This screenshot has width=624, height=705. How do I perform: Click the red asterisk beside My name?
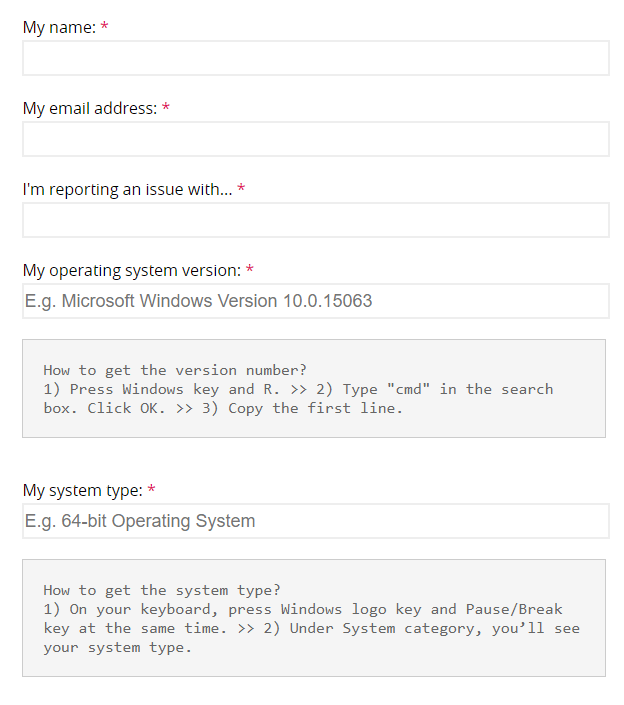coord(105,28)
